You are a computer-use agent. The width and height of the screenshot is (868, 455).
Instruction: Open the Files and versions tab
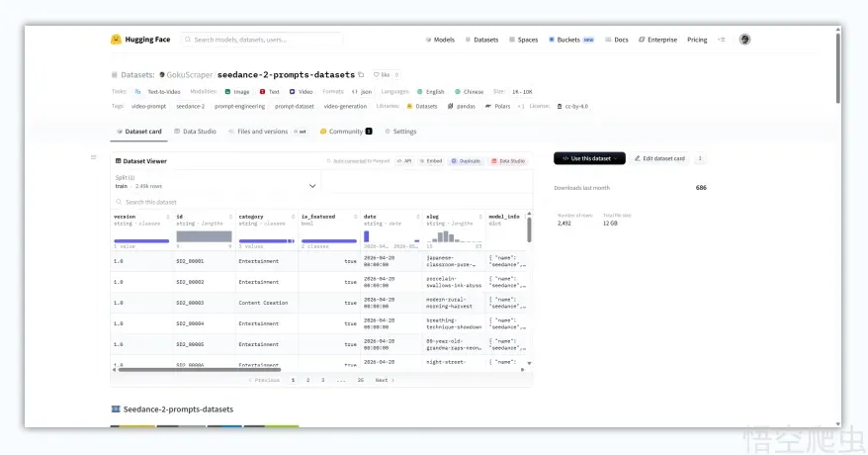tap(267, 132)
